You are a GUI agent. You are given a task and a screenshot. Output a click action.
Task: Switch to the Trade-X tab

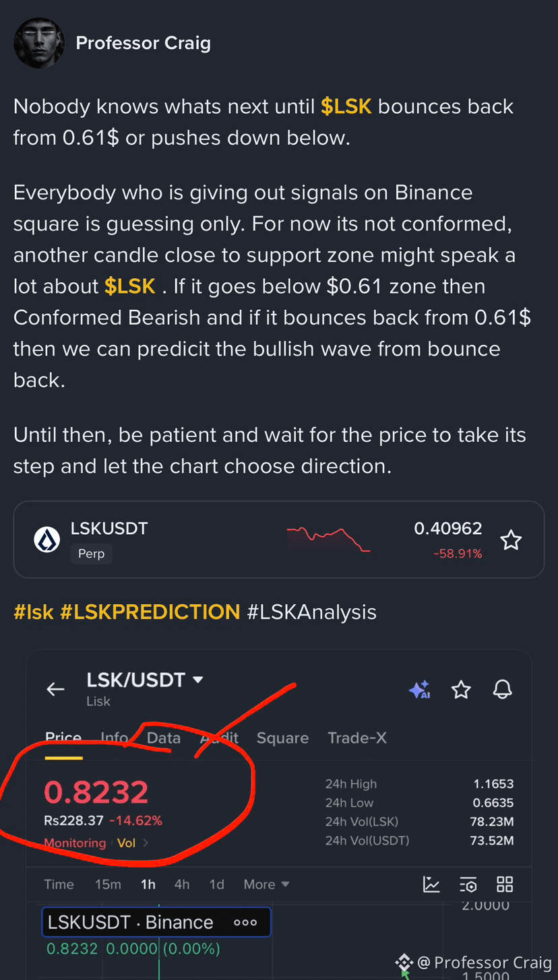(x=357, y=738)
